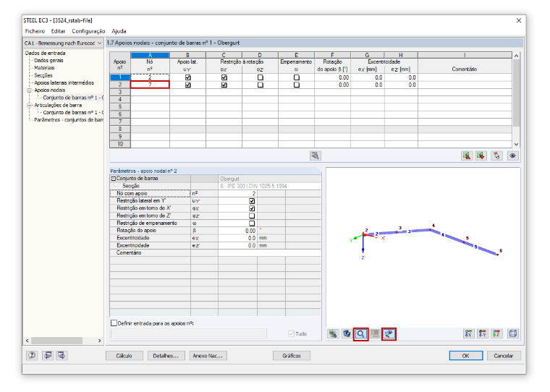Click the Gráficos button
550x392 pixels.
click(x=292, y=356)
